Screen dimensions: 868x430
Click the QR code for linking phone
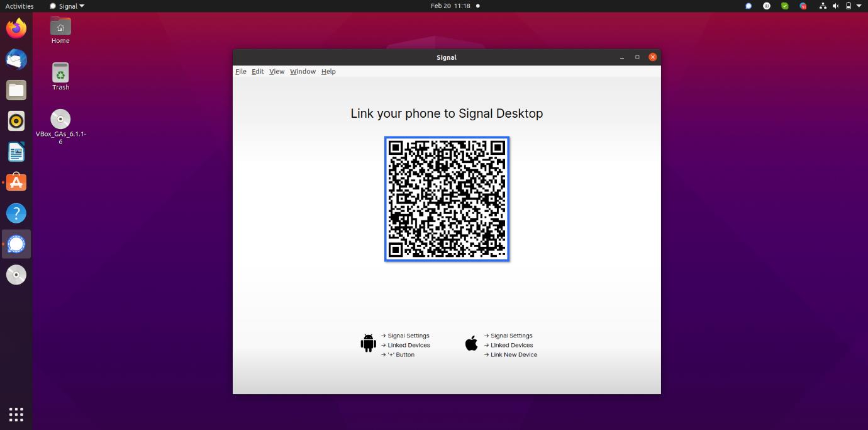tap(447, 198)
